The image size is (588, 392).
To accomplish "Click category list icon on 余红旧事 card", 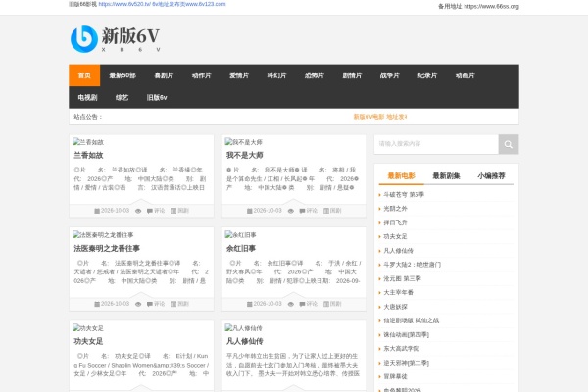I will click(326, 304).
